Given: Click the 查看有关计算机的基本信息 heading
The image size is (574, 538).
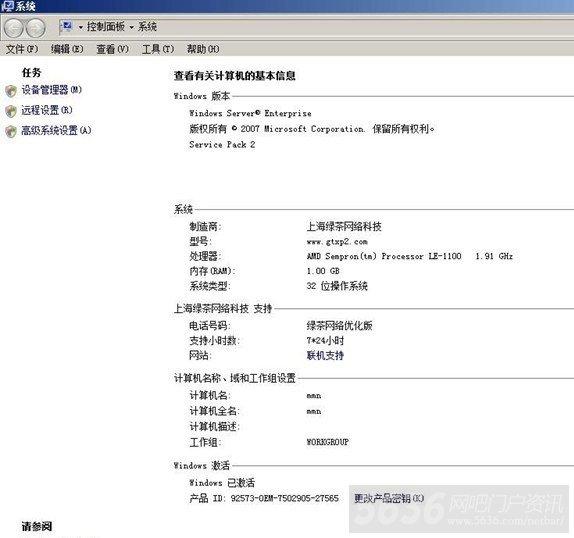Looking at the screenshot, I should pos(235,76).
